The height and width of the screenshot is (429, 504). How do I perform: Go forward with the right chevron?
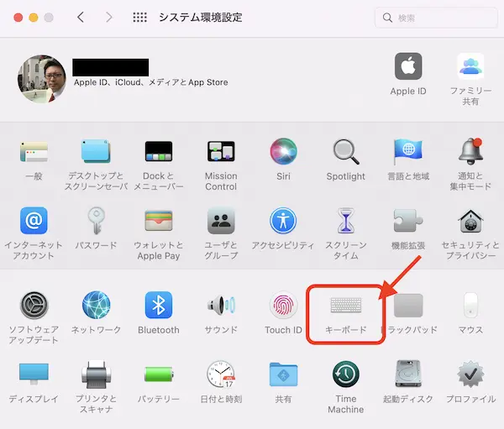point(109,17)
